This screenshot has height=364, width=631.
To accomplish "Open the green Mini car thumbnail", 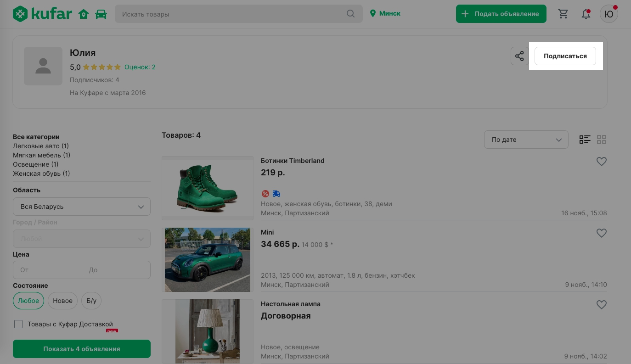I will (x=208, y=260).
